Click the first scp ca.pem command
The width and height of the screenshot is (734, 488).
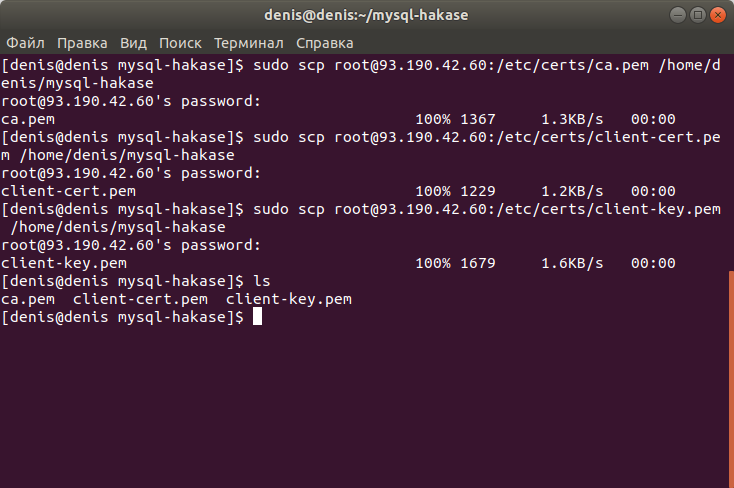pos(360,74)
